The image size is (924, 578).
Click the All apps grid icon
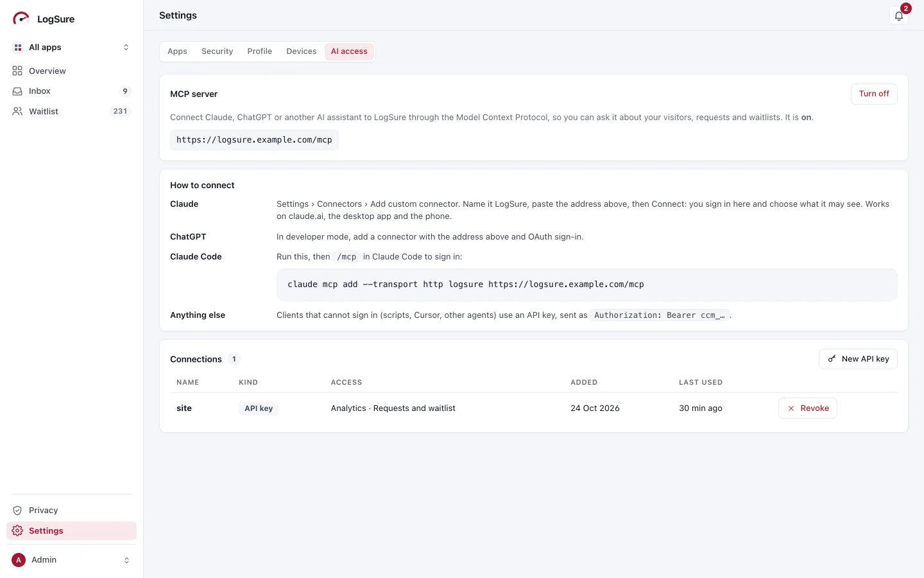point(18,48)
